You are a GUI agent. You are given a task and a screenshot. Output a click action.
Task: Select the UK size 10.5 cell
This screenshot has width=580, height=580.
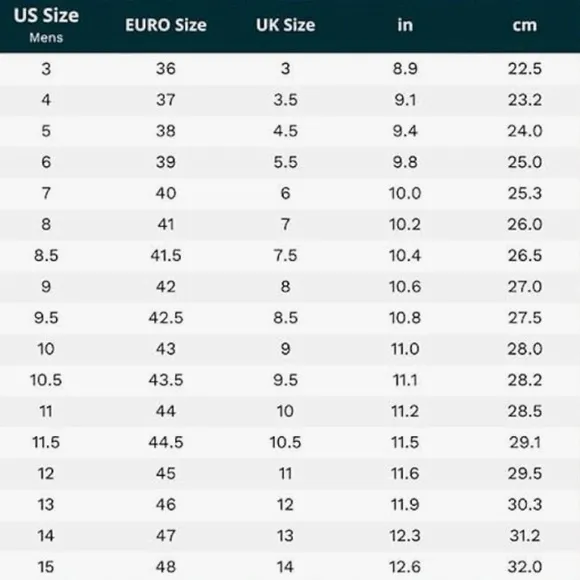[286, 442]
